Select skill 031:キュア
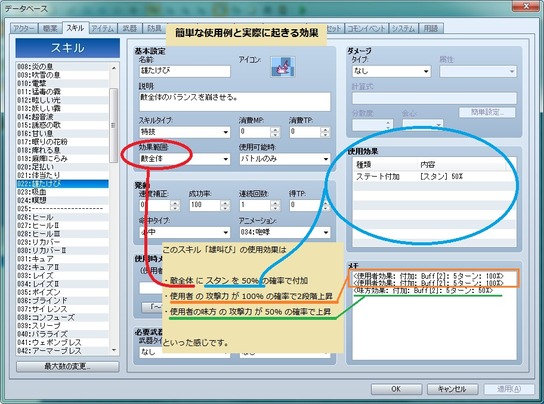The image size is (544, 404). 62,259
